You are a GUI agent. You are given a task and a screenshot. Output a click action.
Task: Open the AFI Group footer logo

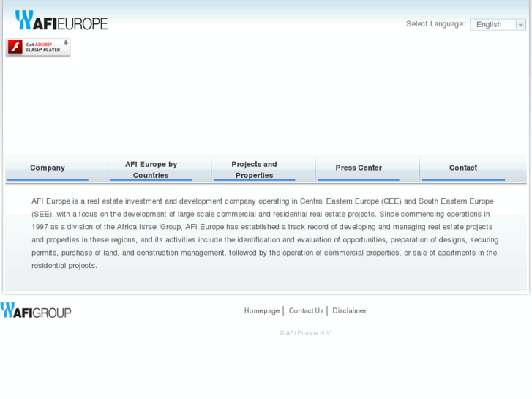click(x=36, y=310)
